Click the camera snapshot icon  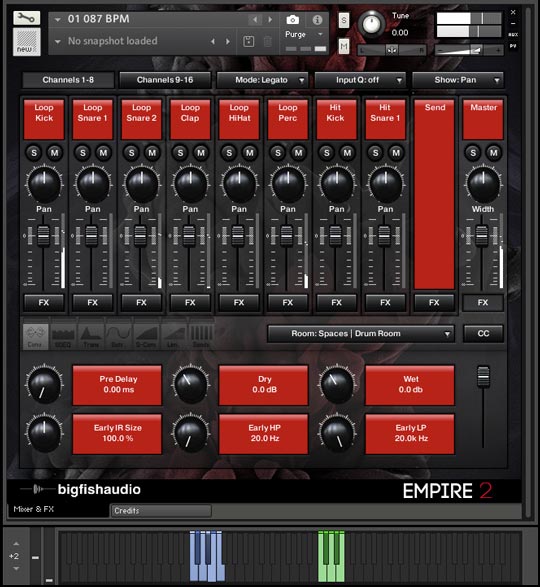pos(292,19)
